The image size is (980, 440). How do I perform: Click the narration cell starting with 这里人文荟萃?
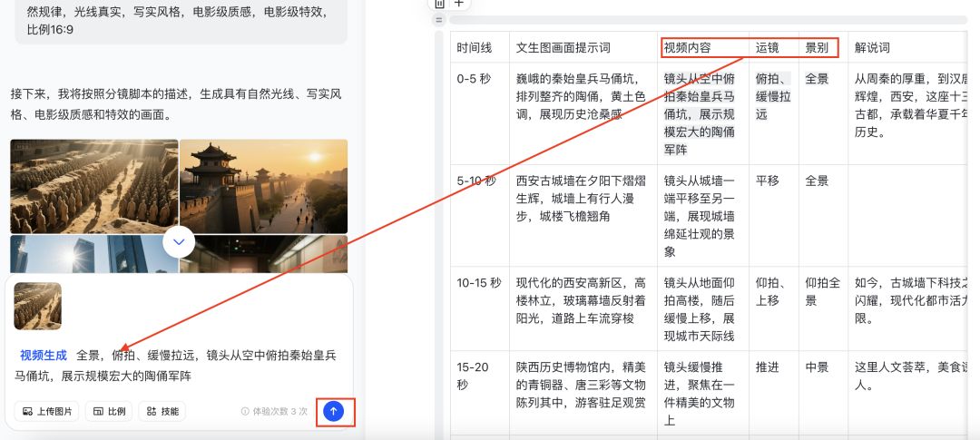tap(907, 393)
